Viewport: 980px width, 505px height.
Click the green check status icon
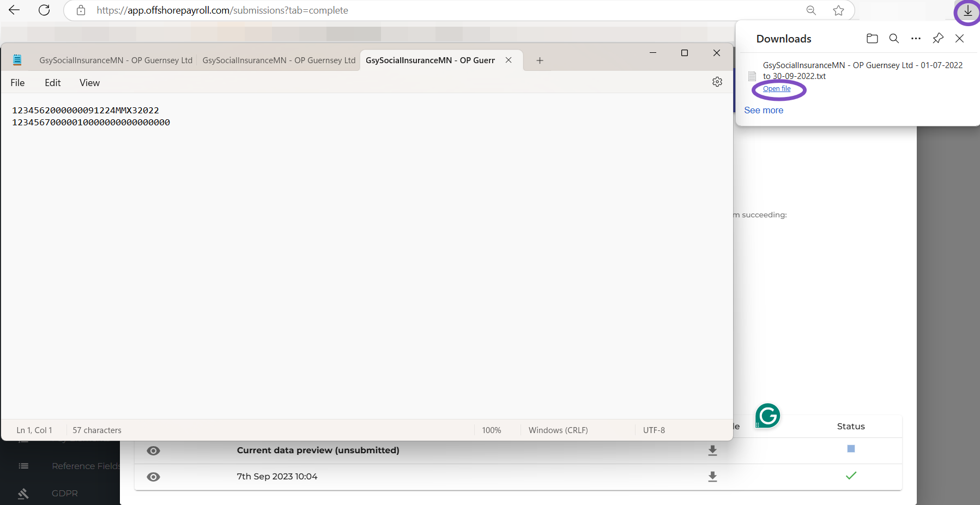(851, 476)
